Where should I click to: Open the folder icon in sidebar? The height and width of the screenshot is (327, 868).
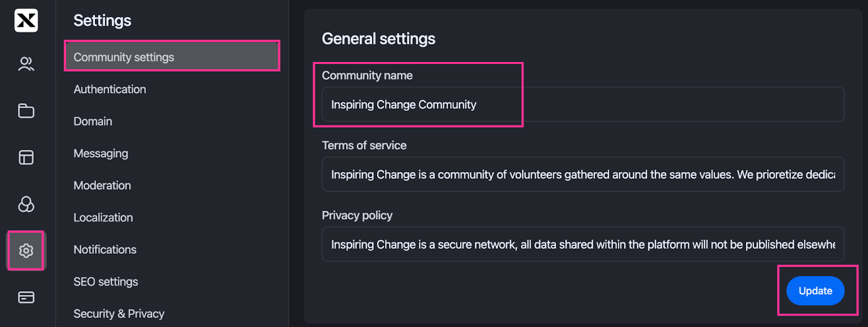tap(26, 111)
